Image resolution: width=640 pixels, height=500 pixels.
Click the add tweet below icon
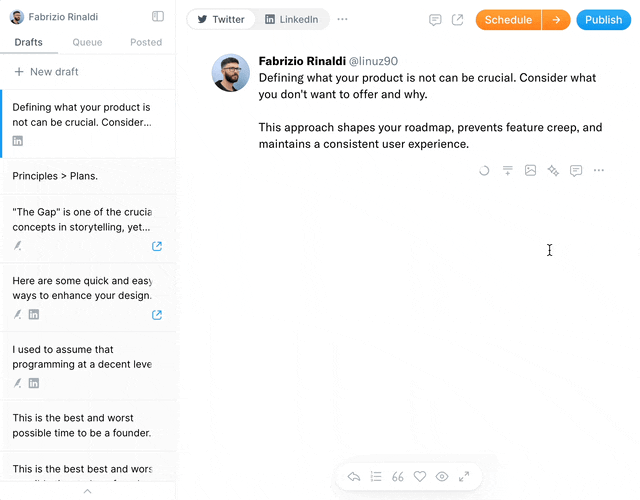tap(507, 171)
